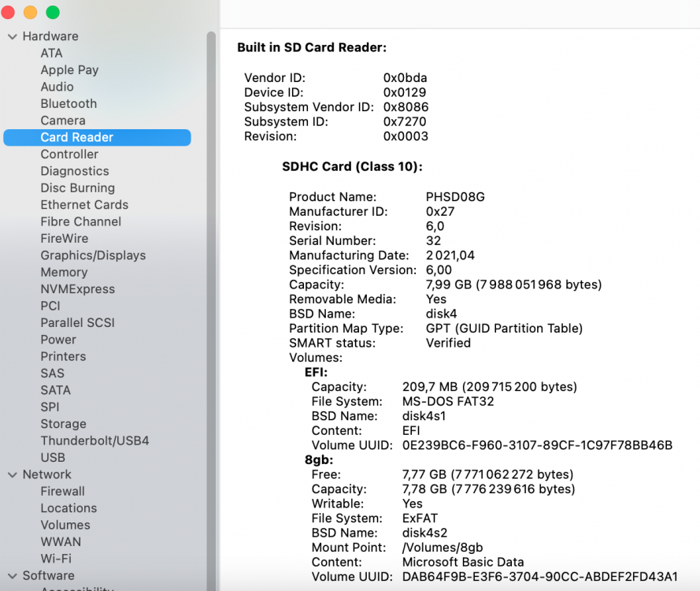Image resolution: width=700 pixels, height=591 pixels.
Task: Select Wi-Fi under Network
Action: [x=56, y=559]
